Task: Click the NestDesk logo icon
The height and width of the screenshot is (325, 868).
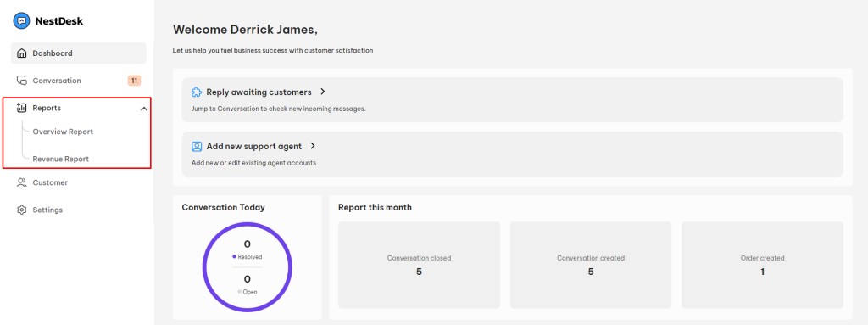Action: [21, 21]
